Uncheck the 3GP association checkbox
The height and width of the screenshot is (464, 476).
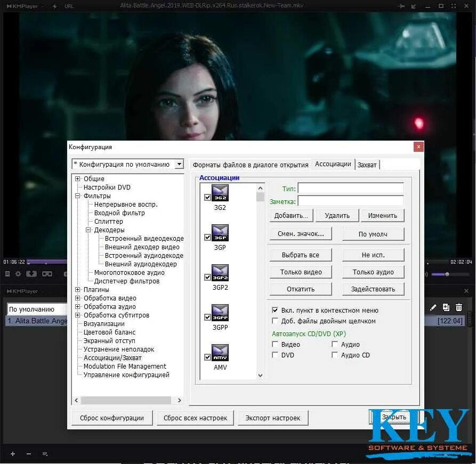(x=208, y=237)
